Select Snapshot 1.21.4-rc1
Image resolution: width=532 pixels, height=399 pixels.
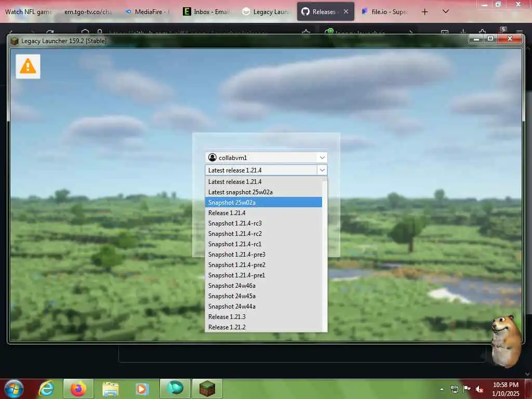click(x=263, y=244)
